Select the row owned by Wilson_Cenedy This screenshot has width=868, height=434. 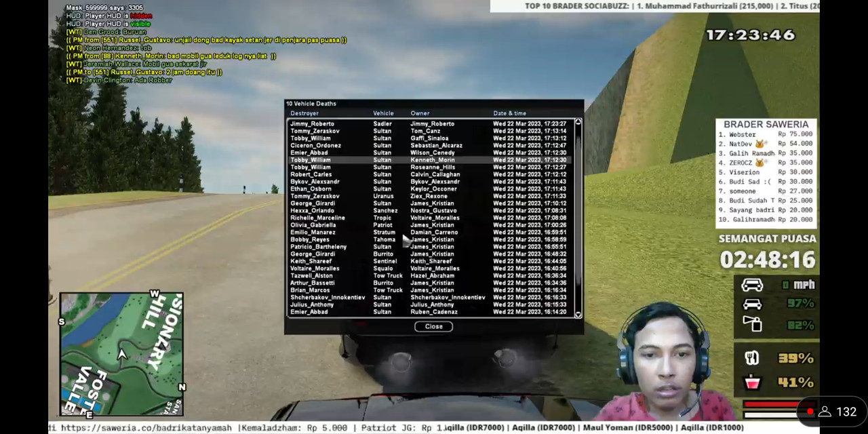431,153
